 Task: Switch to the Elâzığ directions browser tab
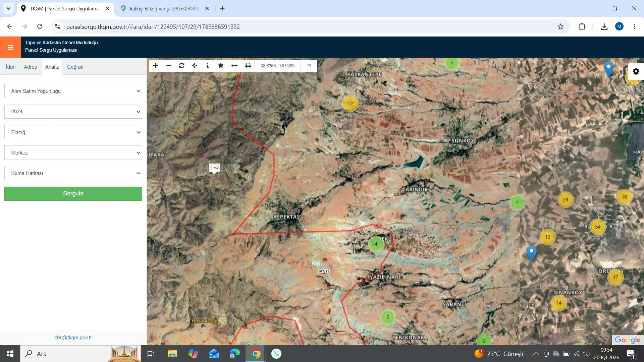click(164, 9)
